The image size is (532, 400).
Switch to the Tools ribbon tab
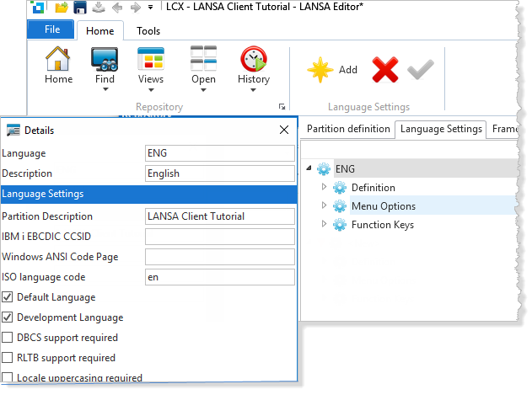tap(148, 31)
